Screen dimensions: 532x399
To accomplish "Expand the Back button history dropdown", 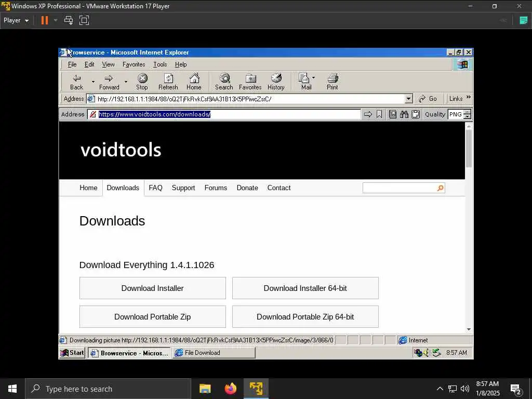I will [x=93, y=82].
